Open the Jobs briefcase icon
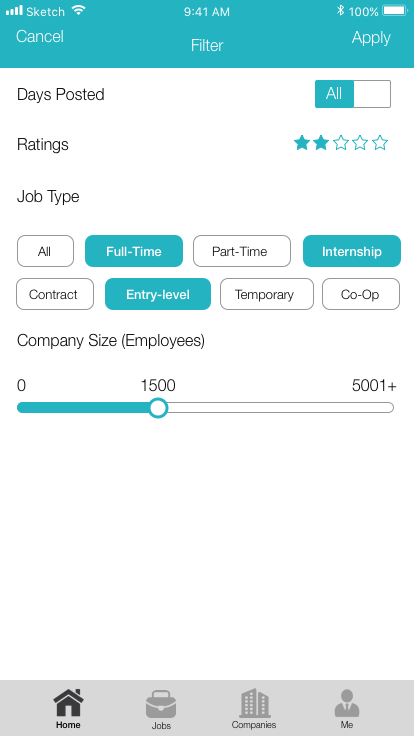Screen dimensions: 414x736 click(161, 704)
